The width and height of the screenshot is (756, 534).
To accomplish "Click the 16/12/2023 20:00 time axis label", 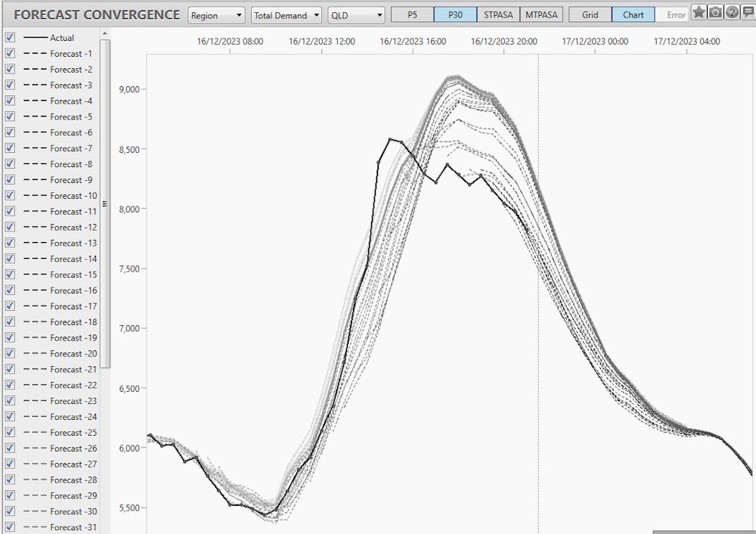I will pos(503,42).
